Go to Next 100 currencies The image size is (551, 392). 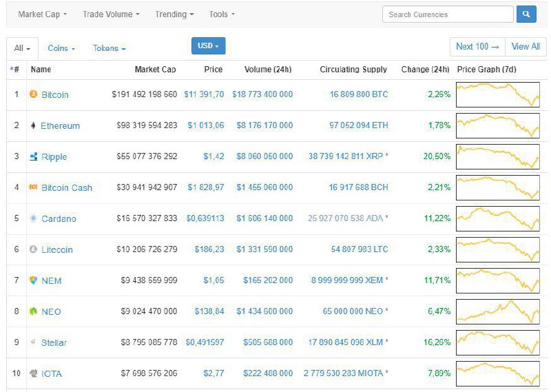pyautogui.click(x=477, y=46)
